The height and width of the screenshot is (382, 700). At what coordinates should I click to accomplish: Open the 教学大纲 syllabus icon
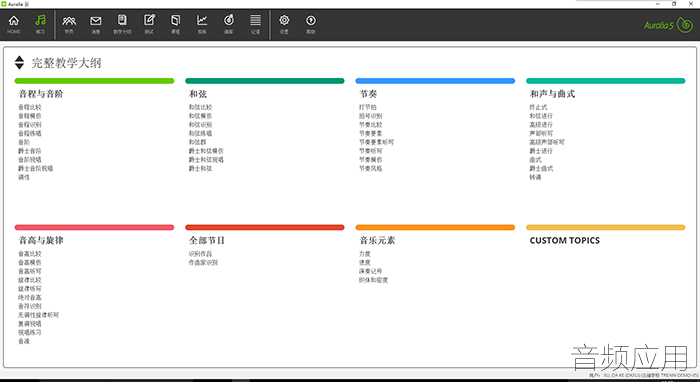click(x=122, y=24)
